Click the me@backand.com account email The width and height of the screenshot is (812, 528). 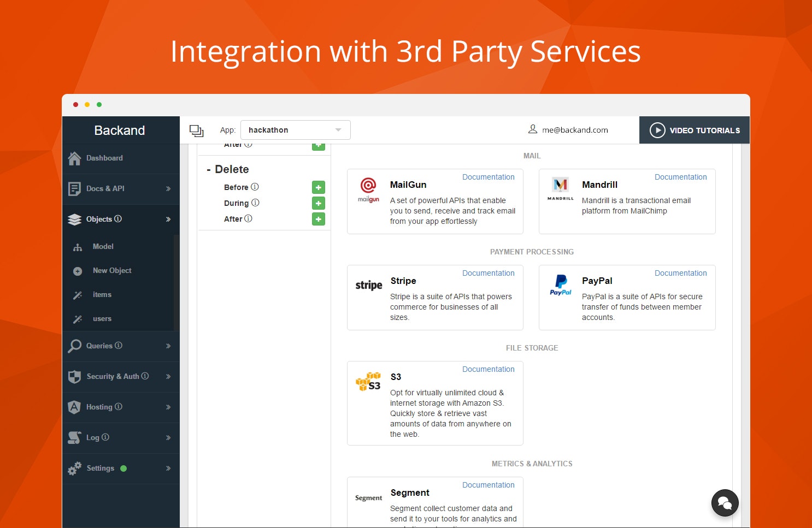point(575,130)
